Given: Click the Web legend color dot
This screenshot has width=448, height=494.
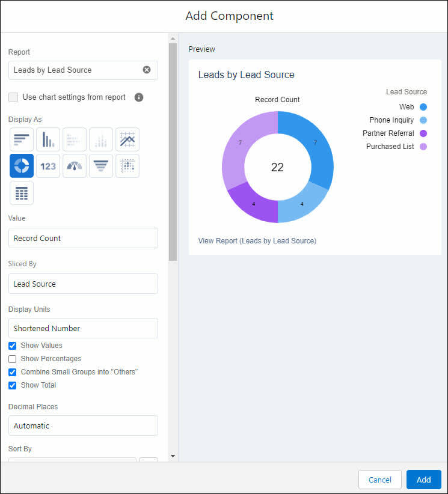Looking at the screenshot, I should tap(423, 107).
